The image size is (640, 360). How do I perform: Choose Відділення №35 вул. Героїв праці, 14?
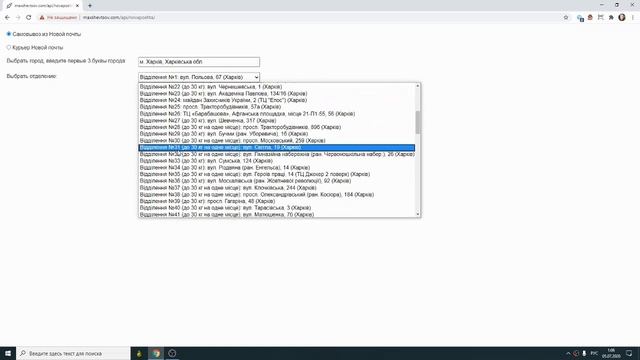tap(277, 174)
